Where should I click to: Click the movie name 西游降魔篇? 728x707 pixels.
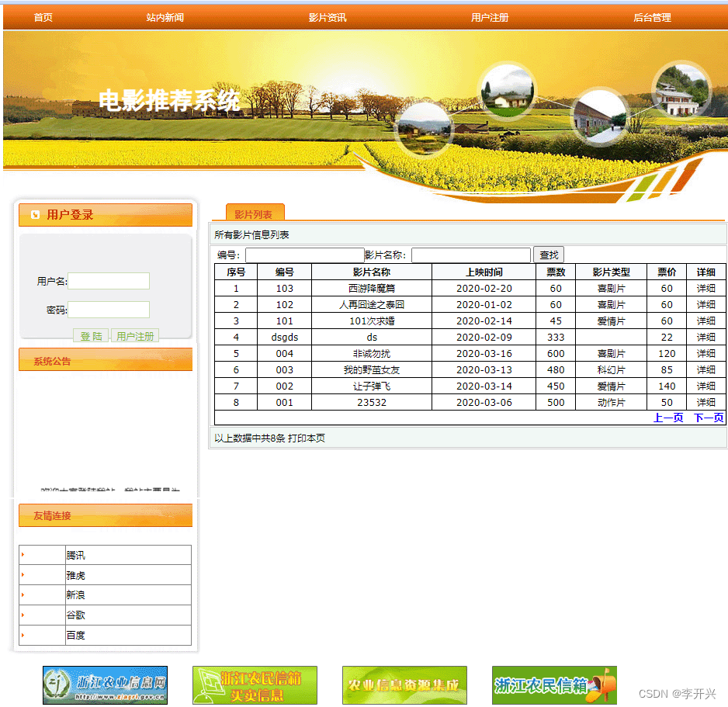pyautogui.click(x=372, y=288)
